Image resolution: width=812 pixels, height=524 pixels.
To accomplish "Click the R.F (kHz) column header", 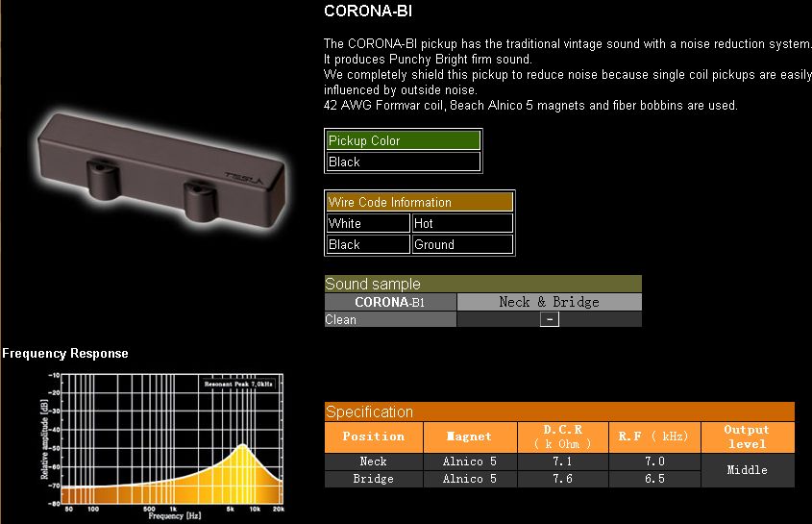I will coord(654,437).
